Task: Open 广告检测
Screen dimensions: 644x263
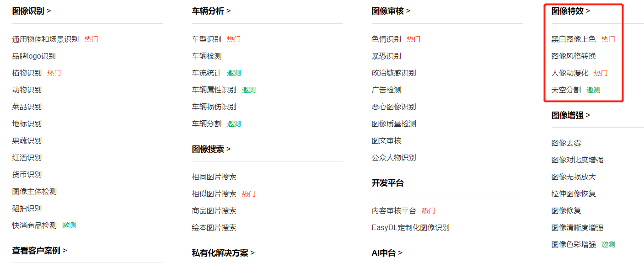Action: click(x=386, y=90)
